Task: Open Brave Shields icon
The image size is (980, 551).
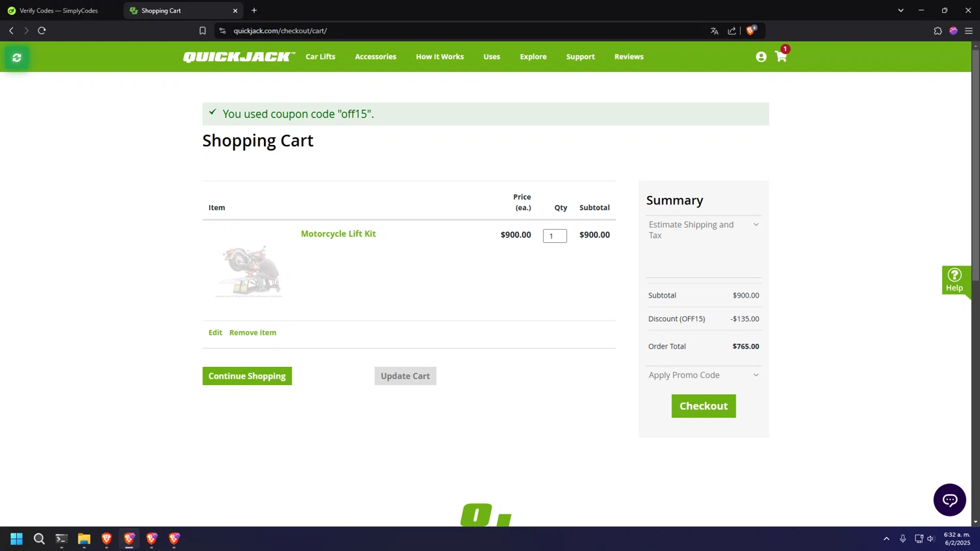Action: pos(751,31)
